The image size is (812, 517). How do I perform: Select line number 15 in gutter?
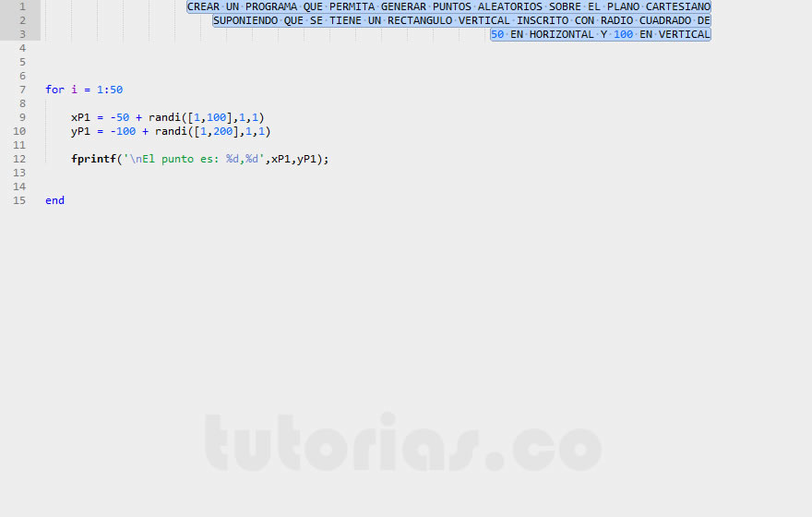pos(19,200)
